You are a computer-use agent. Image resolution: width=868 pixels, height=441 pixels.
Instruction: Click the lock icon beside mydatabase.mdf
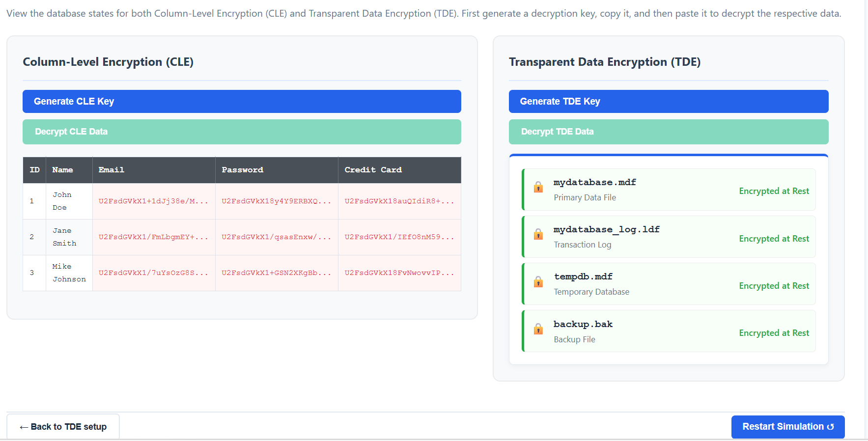(538, 187)
